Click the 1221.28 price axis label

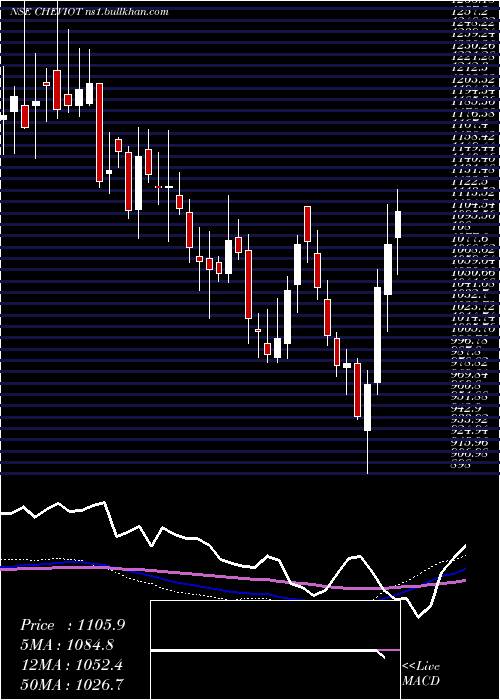474,57
